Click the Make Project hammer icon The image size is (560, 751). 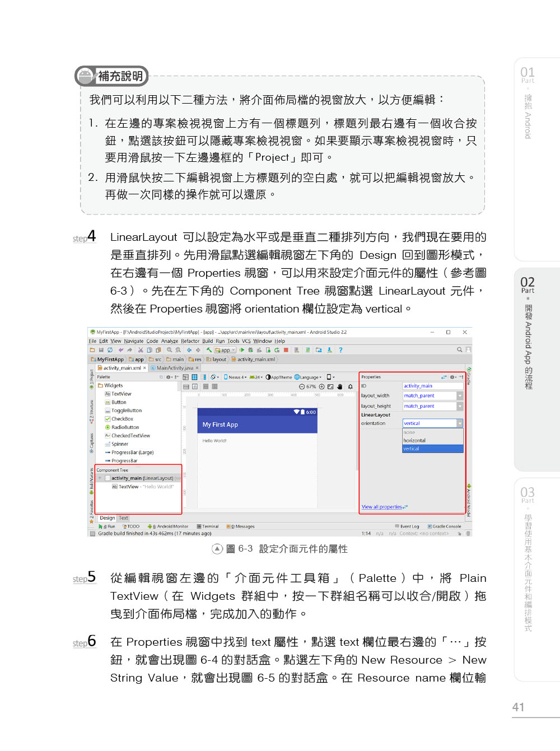(209, 350)
